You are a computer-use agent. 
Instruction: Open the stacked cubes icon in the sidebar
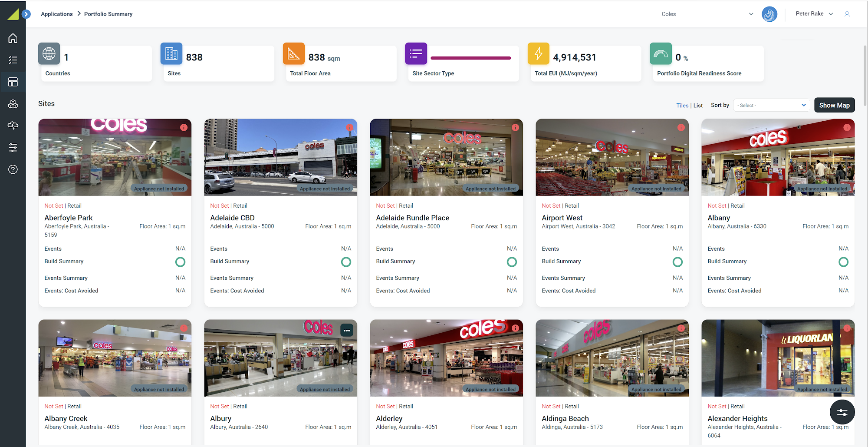13,104
